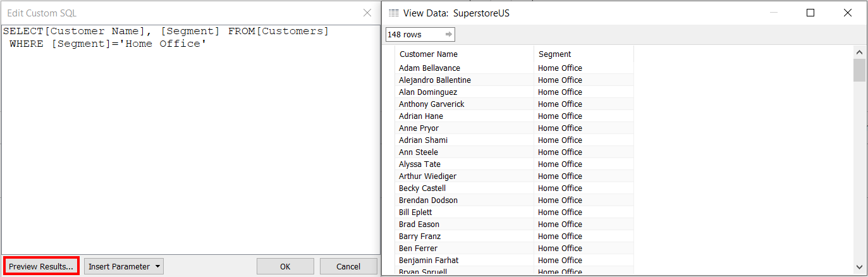
Task: Close the Edit Custom SQL dialog
Action: click(x=367, y=13)
